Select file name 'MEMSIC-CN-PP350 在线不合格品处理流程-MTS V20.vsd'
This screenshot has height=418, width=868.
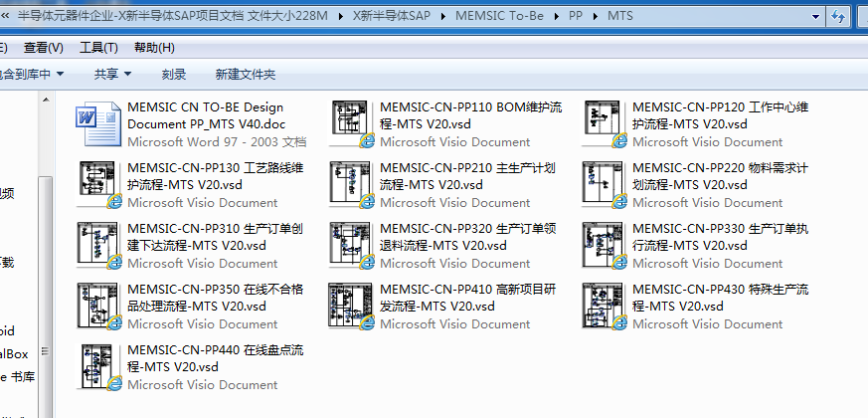point(216,298)
